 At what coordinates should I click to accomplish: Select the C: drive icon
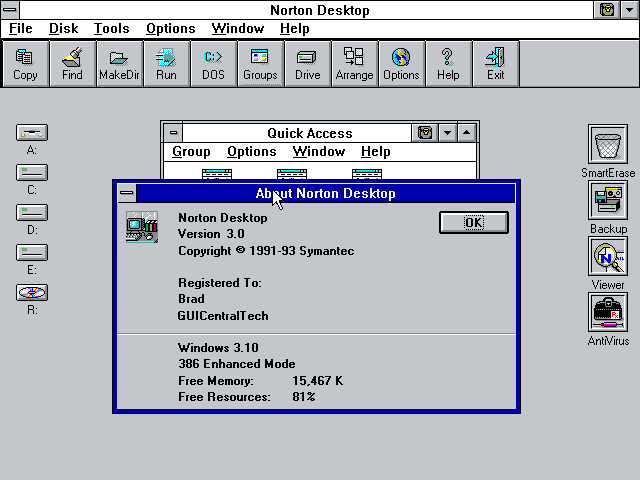[32, 172]
